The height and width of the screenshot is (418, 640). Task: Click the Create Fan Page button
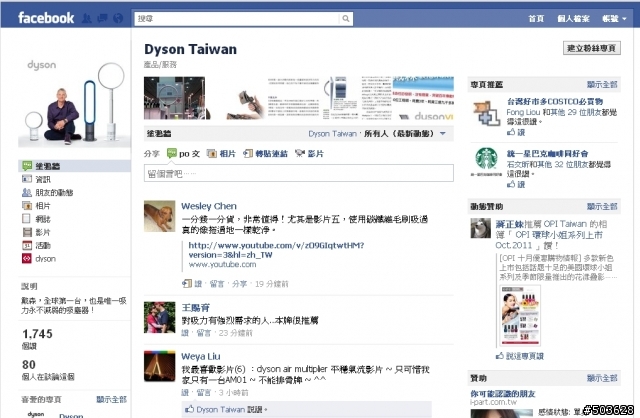591,48
